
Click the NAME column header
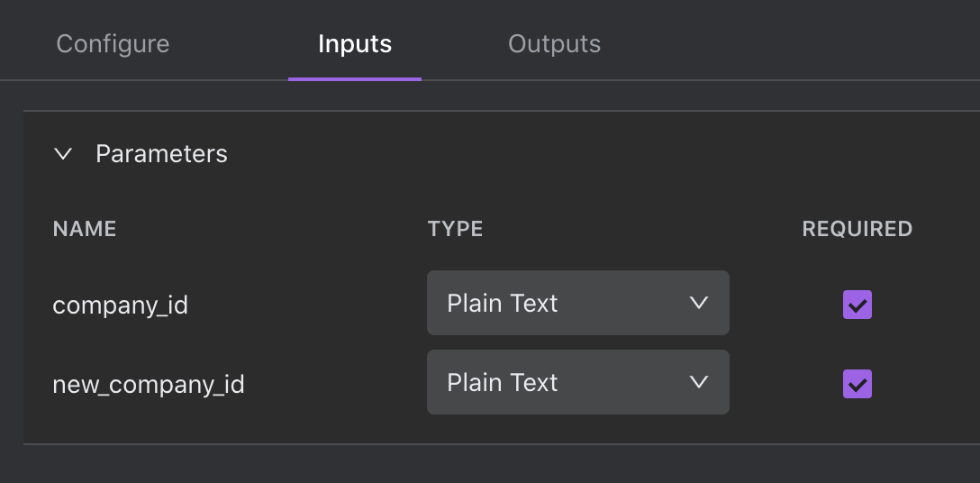(x=85, y=229)
